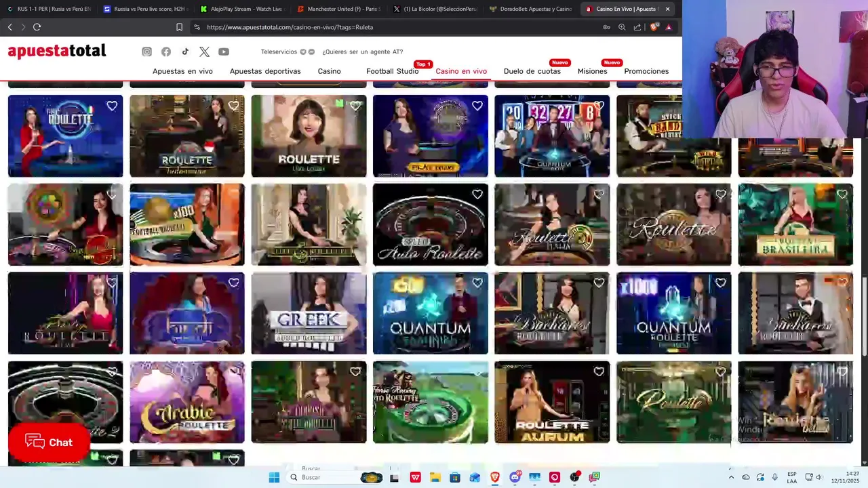This screenshot has width=868, height=488.
Task: Open the Apuestas deportivas menu
Action: point(265,71)
